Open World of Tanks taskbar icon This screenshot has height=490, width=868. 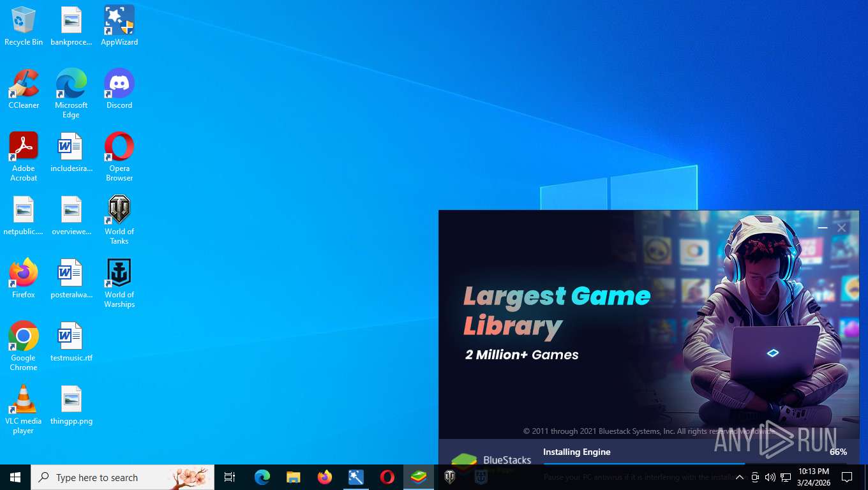450,477
